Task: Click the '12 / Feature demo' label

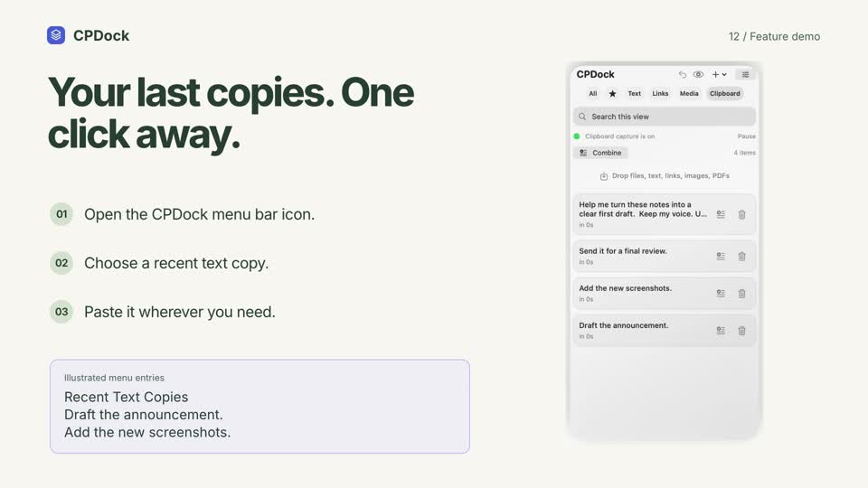Action: (x=774, y=36)
